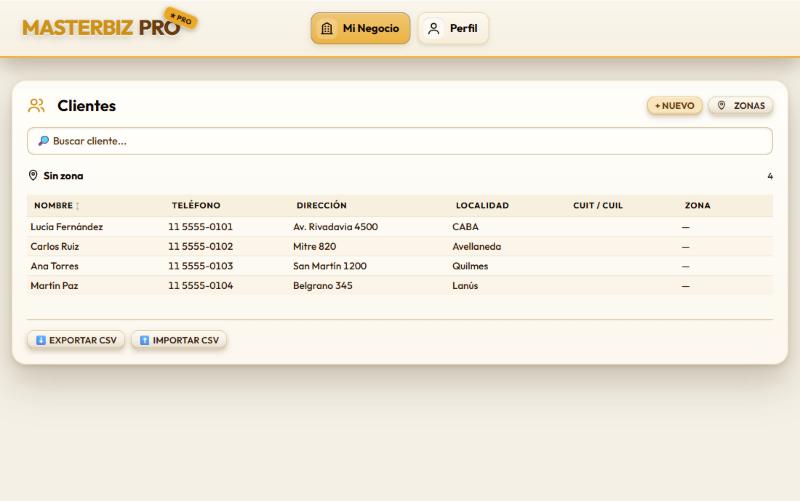Collapse the Sin zona group header
Image resolution: width=800 pixels, height=501 pixels.
[x=399, y=176]
